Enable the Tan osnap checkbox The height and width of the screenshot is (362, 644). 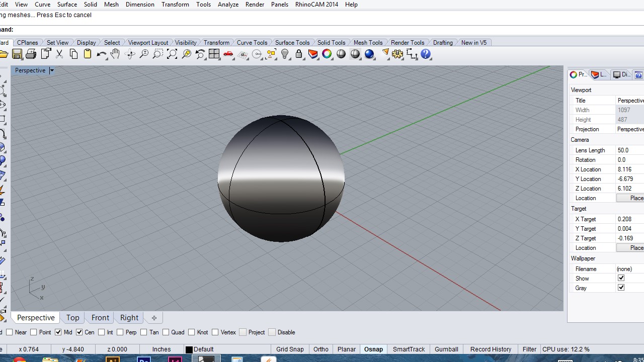click(x=144, y=332)
